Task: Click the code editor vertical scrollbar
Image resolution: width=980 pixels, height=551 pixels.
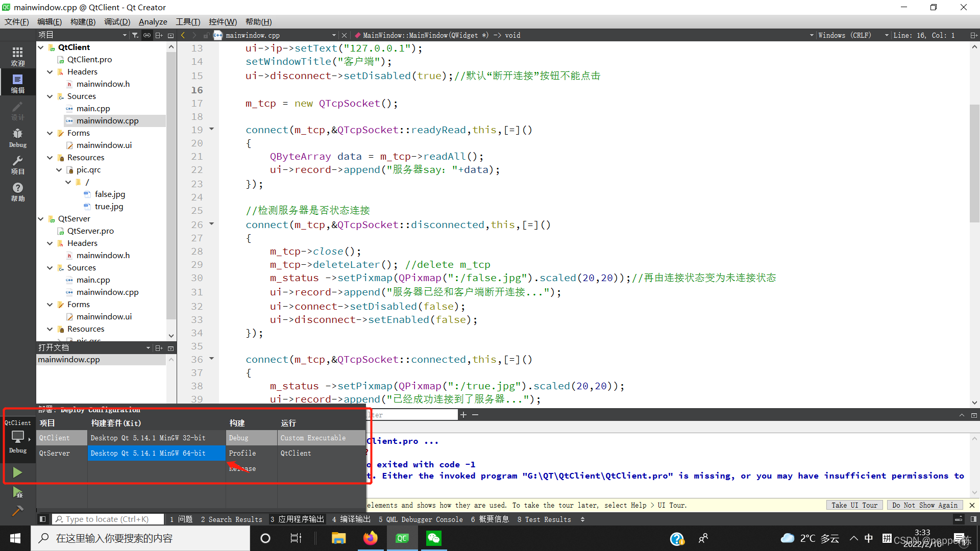Action: click(974, 163)
